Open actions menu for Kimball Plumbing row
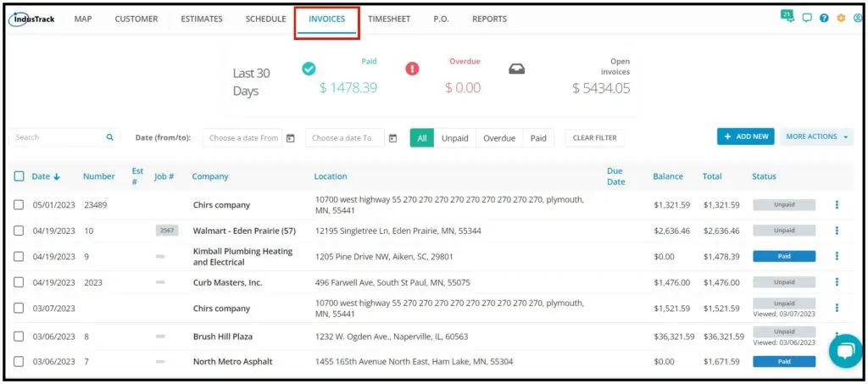Screen dimensions: 868x384 pyautogui.click(x=837, y=256)
